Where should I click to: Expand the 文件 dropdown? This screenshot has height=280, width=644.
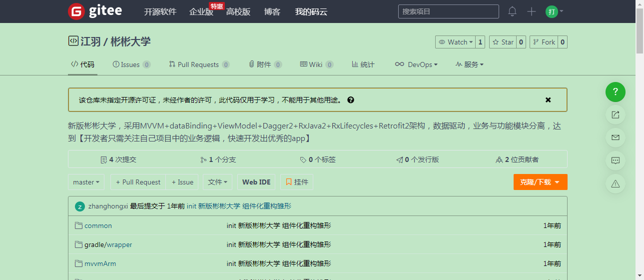[x=218, y=182]
